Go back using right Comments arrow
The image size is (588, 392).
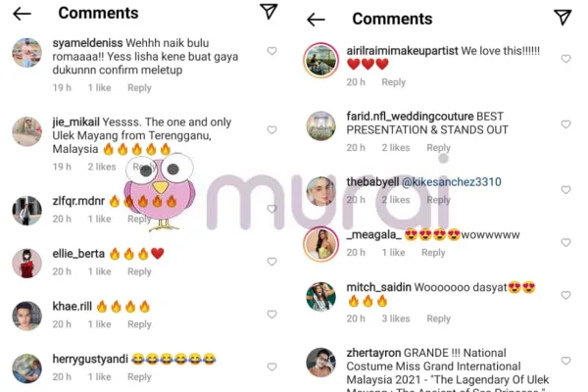pyautogui.click(x=317, y=20)
